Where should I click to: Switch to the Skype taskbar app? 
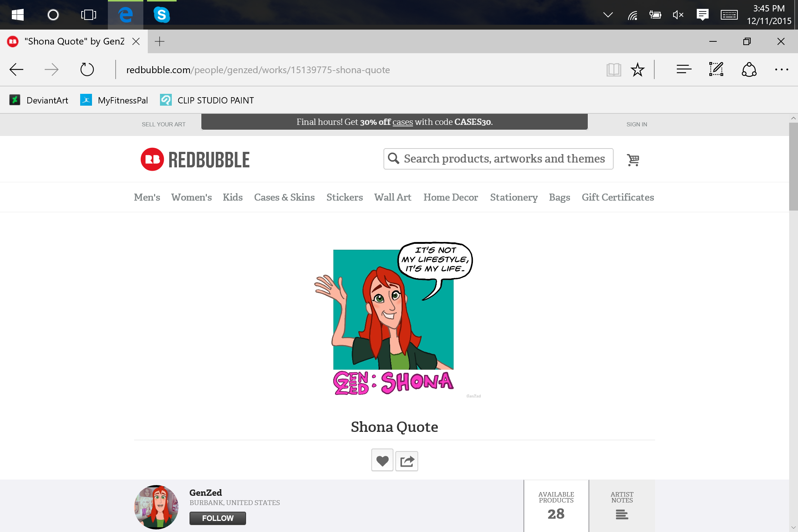[x=161, y=15]
